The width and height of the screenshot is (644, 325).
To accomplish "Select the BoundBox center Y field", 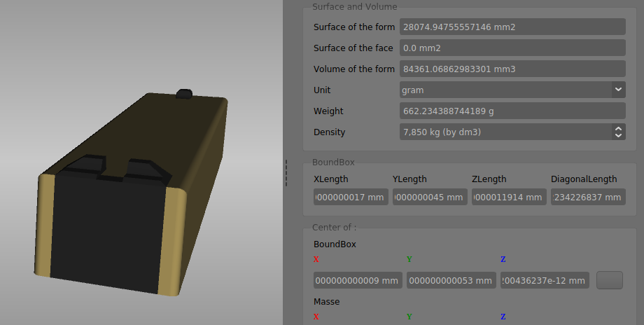I will click(451, 281).
